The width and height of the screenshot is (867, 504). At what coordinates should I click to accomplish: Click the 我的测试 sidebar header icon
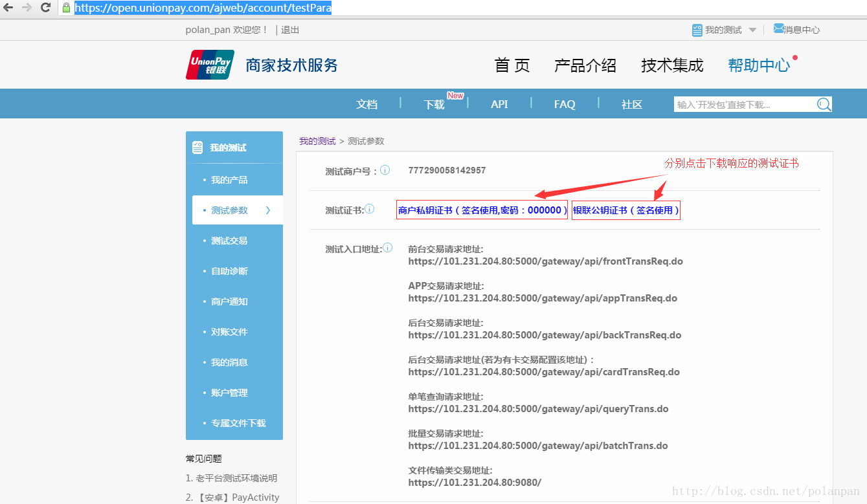[197, 148]
